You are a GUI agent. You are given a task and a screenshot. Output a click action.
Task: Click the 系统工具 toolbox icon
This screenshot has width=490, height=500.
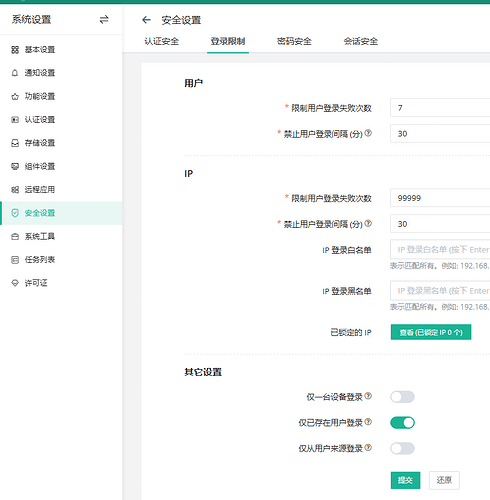15,236
